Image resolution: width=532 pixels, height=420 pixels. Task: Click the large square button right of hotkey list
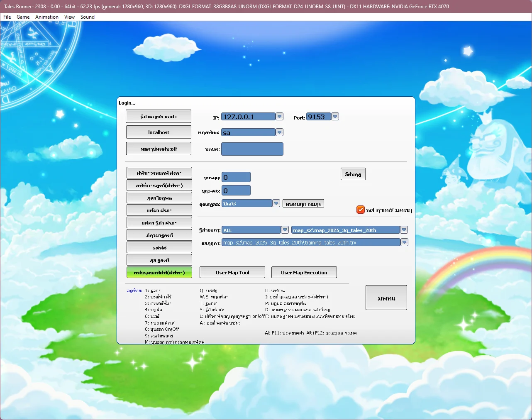click(386, 298)
